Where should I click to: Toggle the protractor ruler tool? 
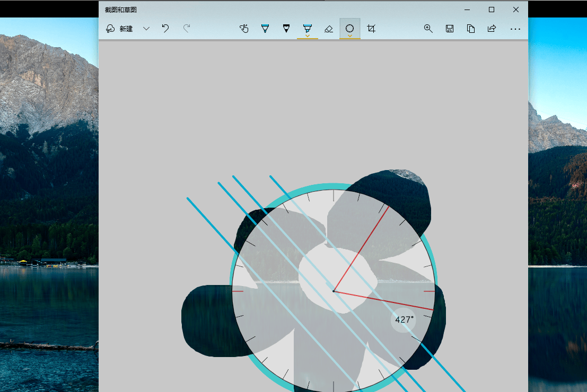click(350, 29)
